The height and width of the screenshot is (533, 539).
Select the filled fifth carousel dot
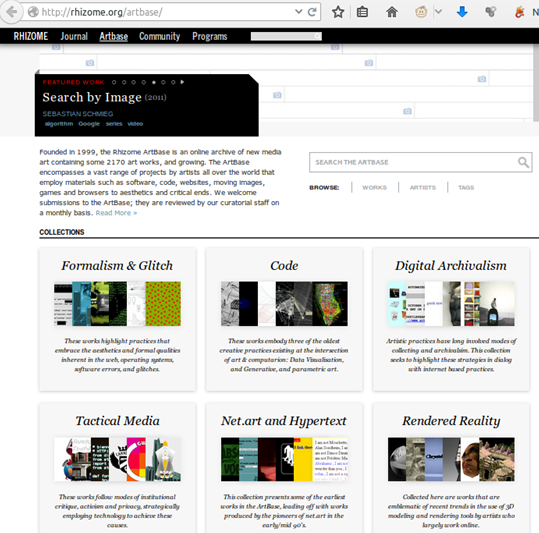154,82
